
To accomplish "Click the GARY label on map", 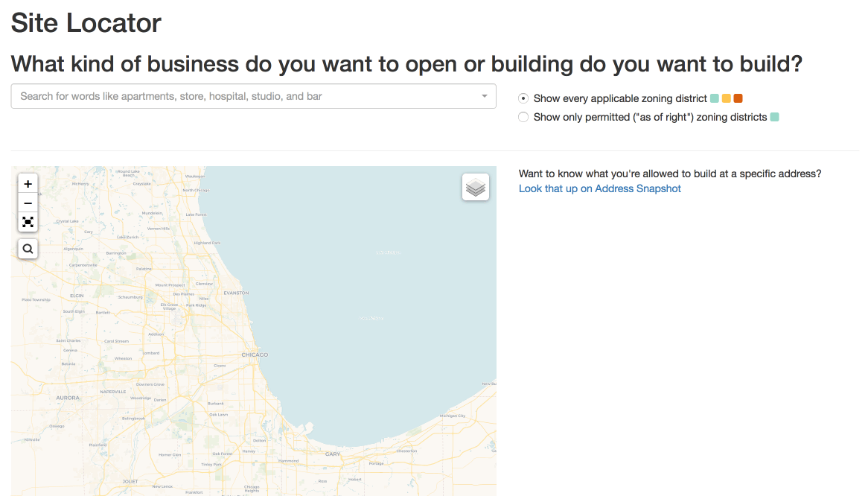I will point(333,454).
